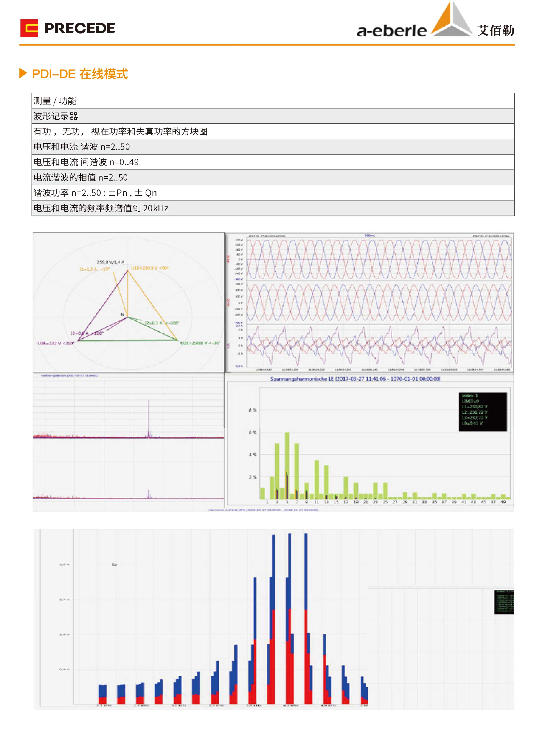Click the PRECEDE red logo icon
534x756 pixels.
tap(29, 28)
